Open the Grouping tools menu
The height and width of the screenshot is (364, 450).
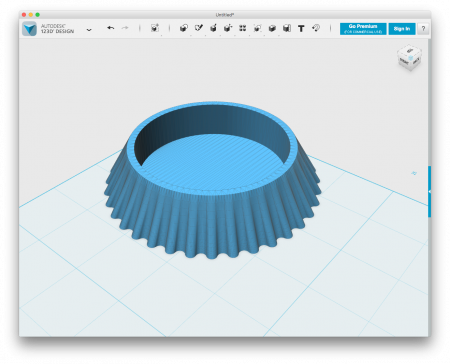click(257, 28)
